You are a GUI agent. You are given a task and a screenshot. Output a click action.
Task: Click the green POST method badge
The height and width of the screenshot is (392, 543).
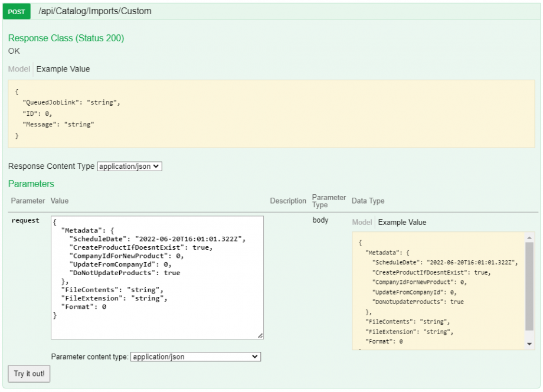(x=16, y=11)
